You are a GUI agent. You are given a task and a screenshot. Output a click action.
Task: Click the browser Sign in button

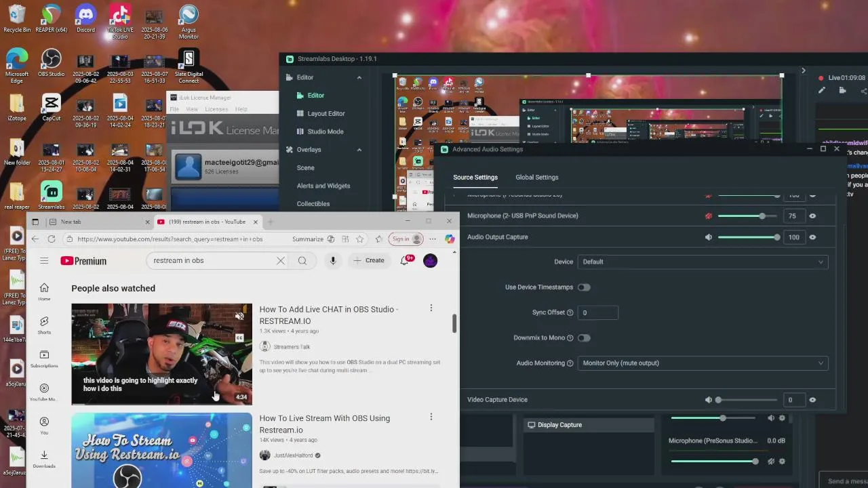pyautogui.click(x=406, y=239)
